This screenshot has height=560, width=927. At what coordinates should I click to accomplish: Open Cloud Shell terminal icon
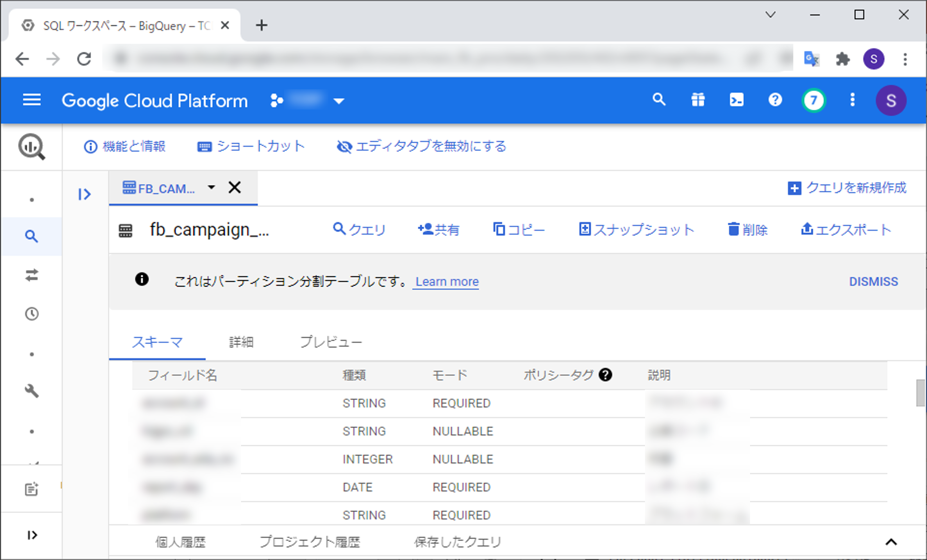point(736,100)
